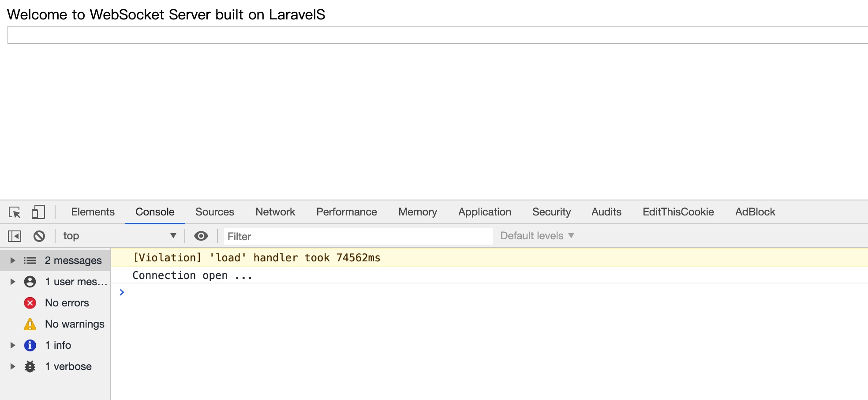Hide the console sidebar

point(15,236)
